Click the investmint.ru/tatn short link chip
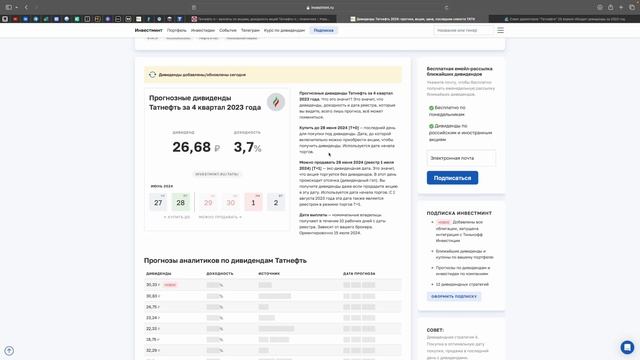Viewport: 640px width, 360px height. click(217, 174)
